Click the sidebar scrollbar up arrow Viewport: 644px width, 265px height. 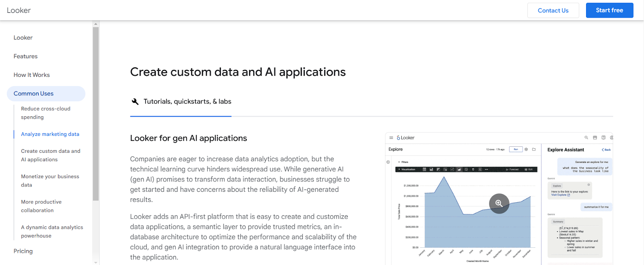[x=96, y=24]
